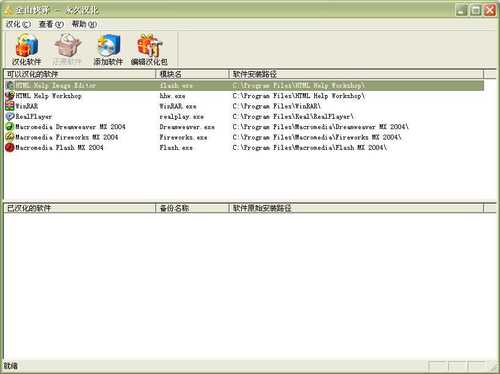Click the Macromedia Dreamweaver MX 2004 row icon
The image size is (500, 374).
pyautogui.click(x=10, y=127)
